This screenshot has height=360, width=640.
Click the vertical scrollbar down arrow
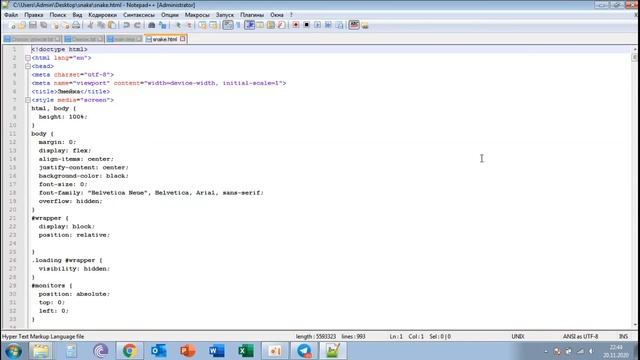tap(635, 325)
